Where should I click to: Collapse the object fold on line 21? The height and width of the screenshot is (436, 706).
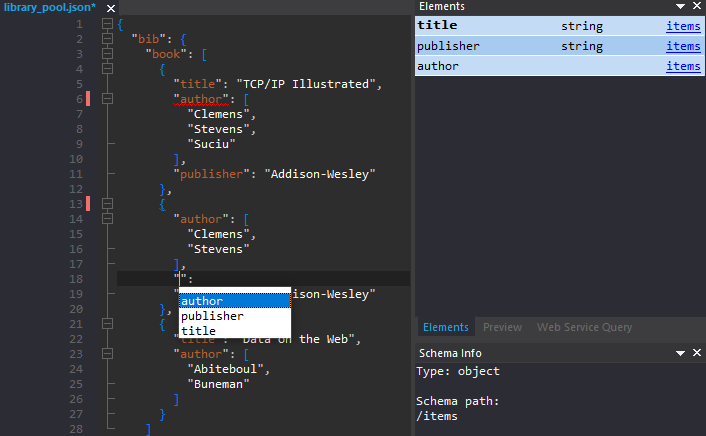tap(107, 324)
